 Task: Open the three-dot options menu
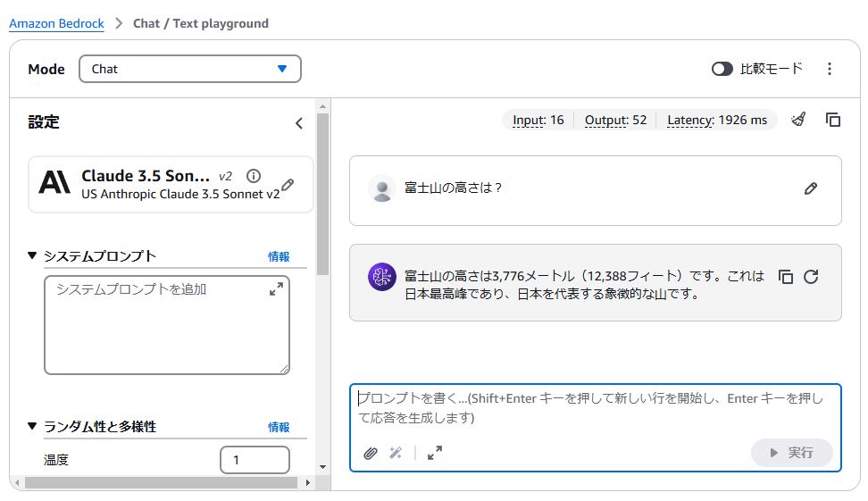pos(830,69)
